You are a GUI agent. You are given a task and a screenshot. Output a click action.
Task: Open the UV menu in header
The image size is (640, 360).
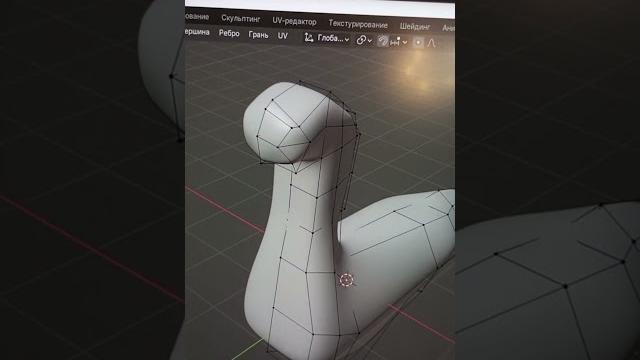tap(282, 36)
